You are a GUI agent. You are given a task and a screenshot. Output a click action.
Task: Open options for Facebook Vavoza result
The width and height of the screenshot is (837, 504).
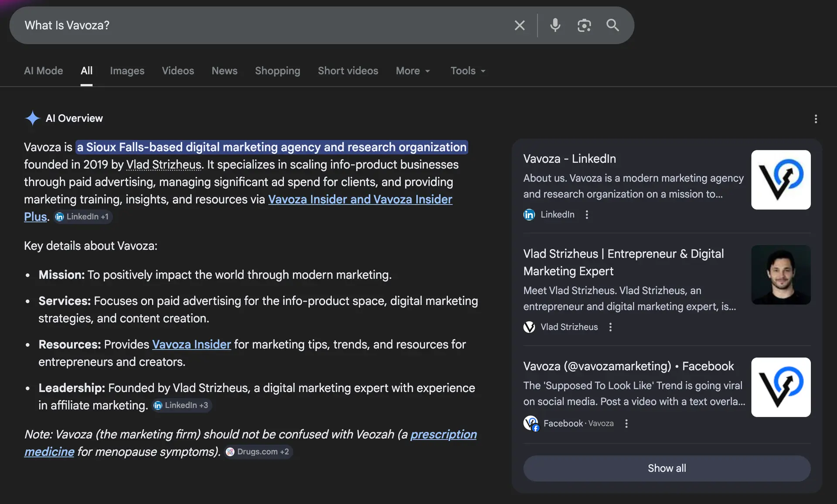coord(626,423)
